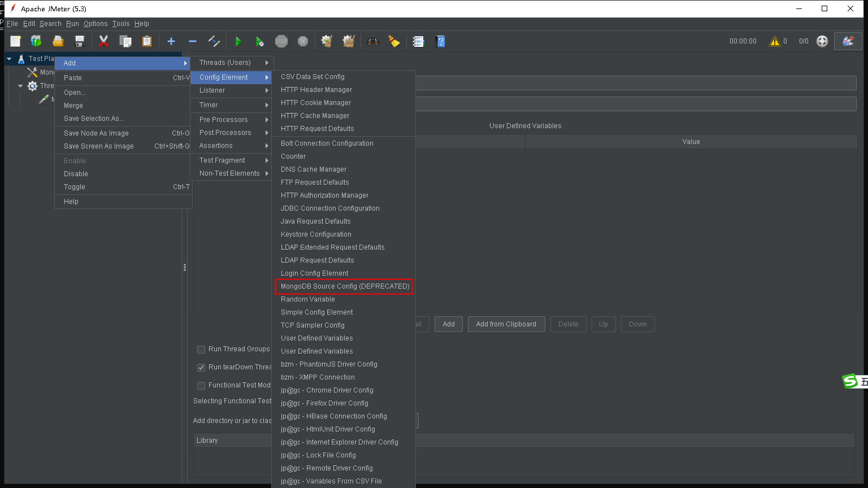Uncheck Run tearDown Thread Groups checkbox
The height and width of the screenshot is (488, 868).
[201, 368]
